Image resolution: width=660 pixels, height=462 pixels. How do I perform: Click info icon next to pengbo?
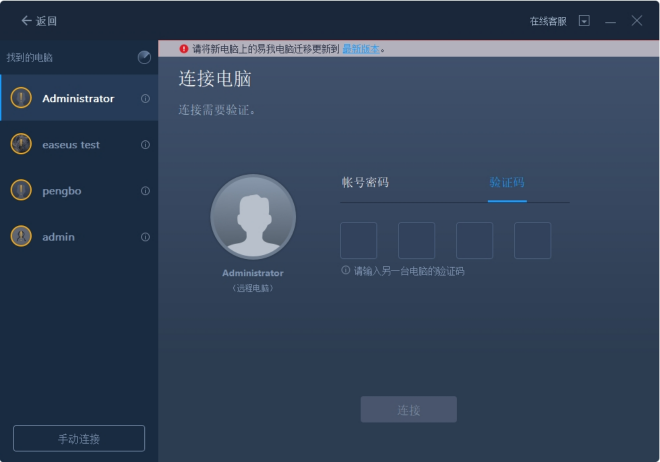pyautogui.click(x=145, y=191)
